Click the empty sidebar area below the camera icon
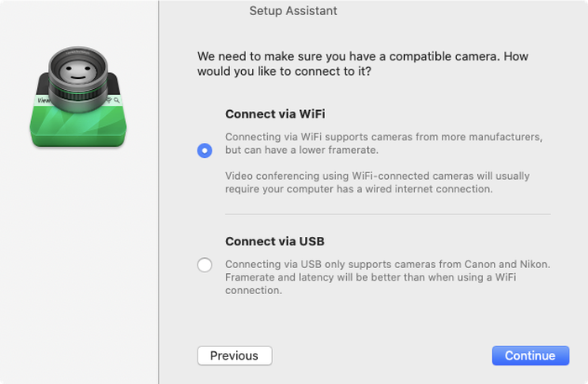Image resolution: width=588 pixels, height=384 pixels. pos(79,262)
